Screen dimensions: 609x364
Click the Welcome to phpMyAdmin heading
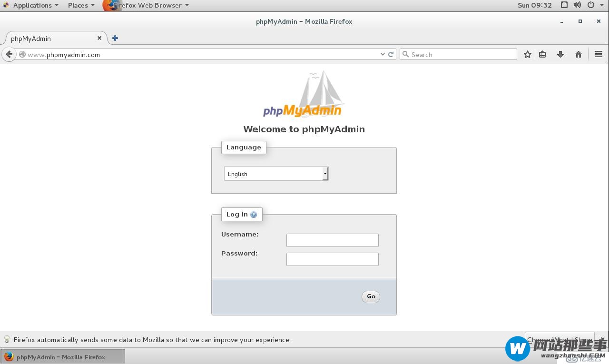tap(304, 129)
